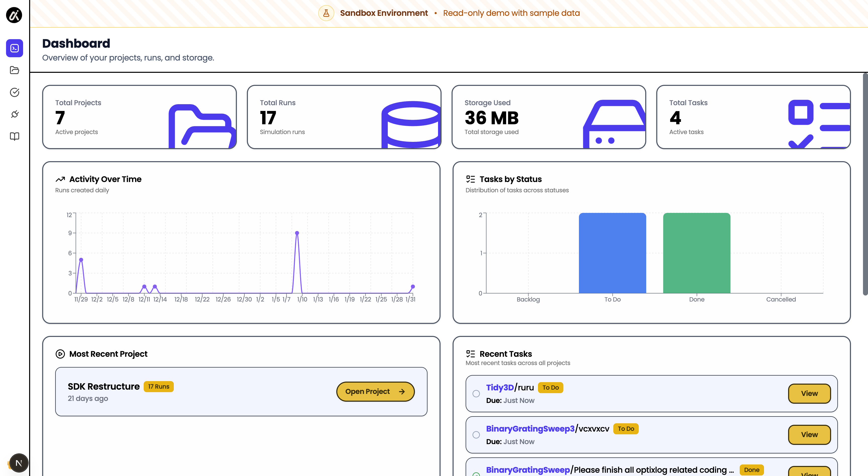This screenshot has height=476, width=868.
Task: Mark the Tidy3D/ruru task as complete
Action: click(476, 393)
